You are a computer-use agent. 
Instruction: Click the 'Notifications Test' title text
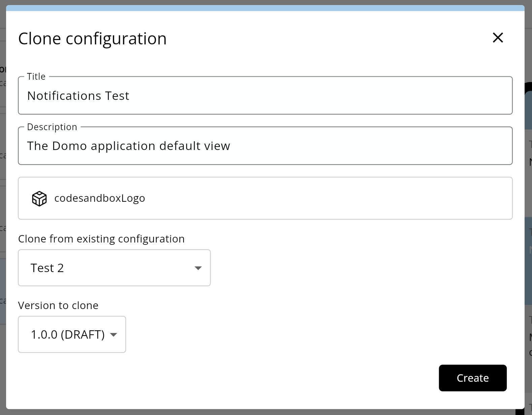tap(78, 96)
